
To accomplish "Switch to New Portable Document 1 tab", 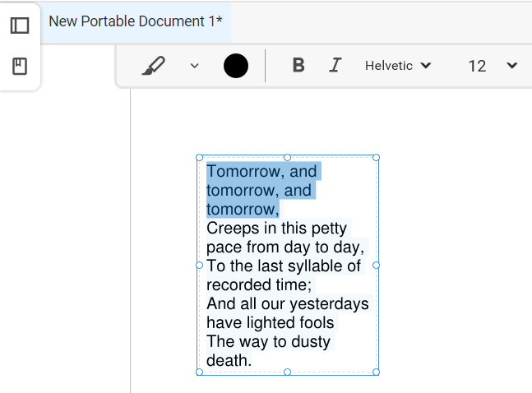I will pyautogui.click(x=136, y=21).
